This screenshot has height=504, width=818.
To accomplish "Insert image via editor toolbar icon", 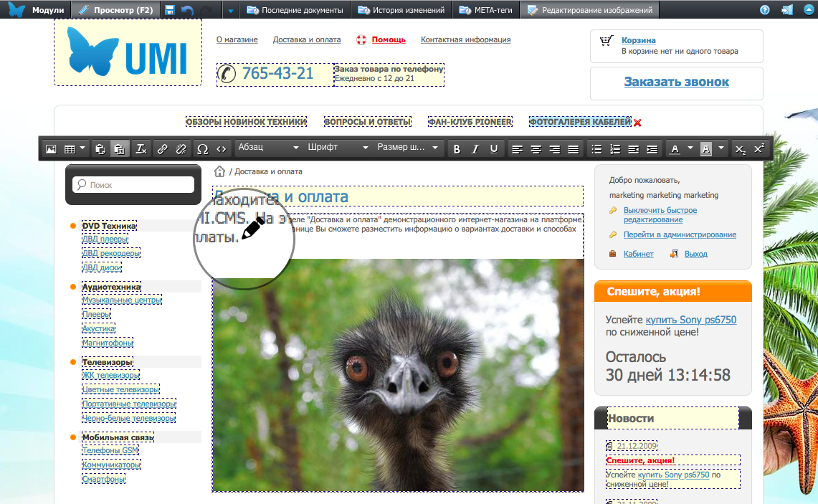I will tap(51, 149).
